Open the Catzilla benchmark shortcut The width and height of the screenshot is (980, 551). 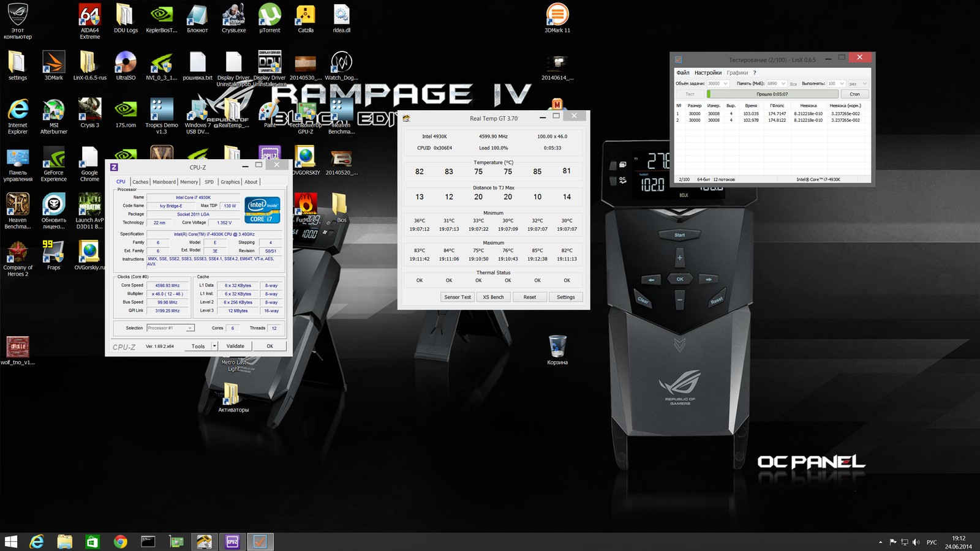click(306, 18)
